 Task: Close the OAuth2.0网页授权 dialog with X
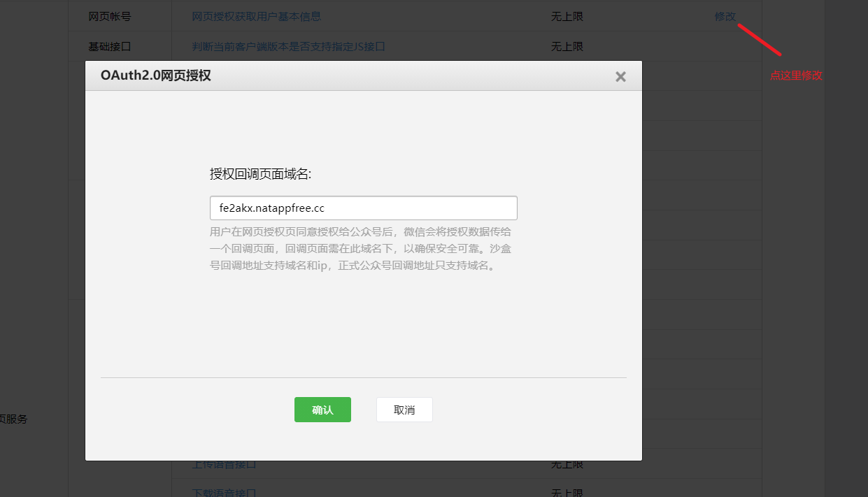click(x=620, y=77)
